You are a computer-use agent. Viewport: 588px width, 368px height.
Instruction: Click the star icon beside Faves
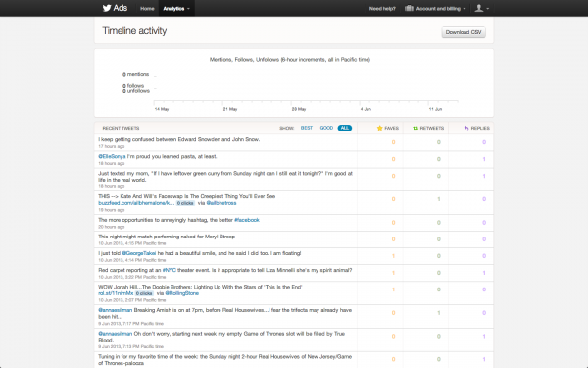tap(379, 128)
